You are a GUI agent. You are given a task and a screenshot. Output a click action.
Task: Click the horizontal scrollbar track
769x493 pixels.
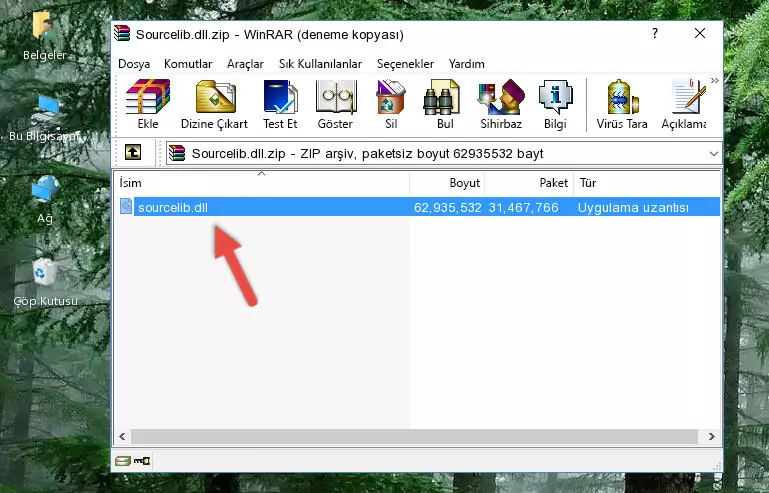pyautogui.click(x=414, y=436)
